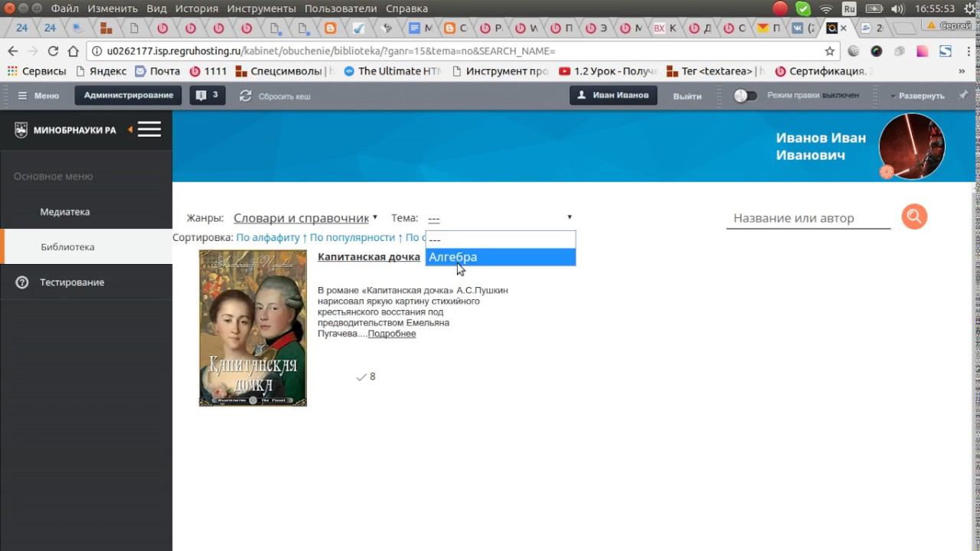Open the Капитанская дочка title link
Viewport: 980px width, 551px height.
(x=369, y=256)
